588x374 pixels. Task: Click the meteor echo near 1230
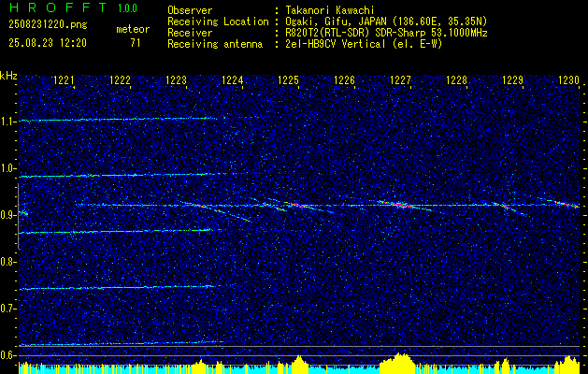(x=567, y=204)
